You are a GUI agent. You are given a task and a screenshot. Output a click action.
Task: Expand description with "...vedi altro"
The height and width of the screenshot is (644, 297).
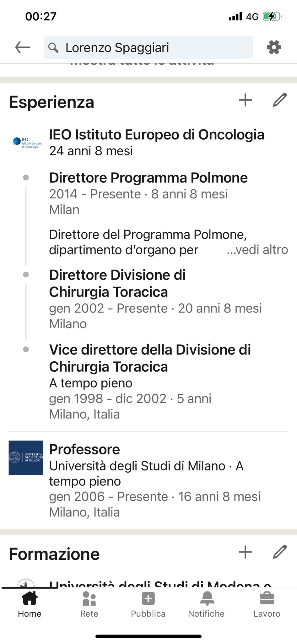(257, 250)
